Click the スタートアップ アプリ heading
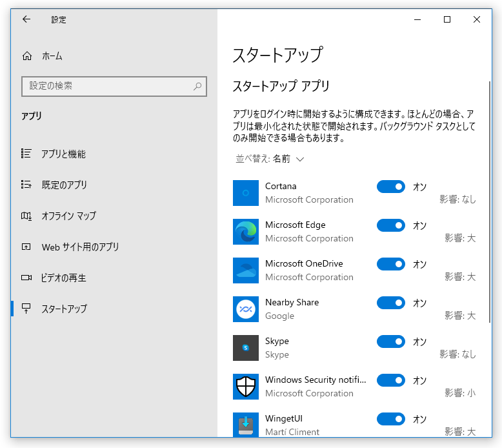 click(281, 86)
